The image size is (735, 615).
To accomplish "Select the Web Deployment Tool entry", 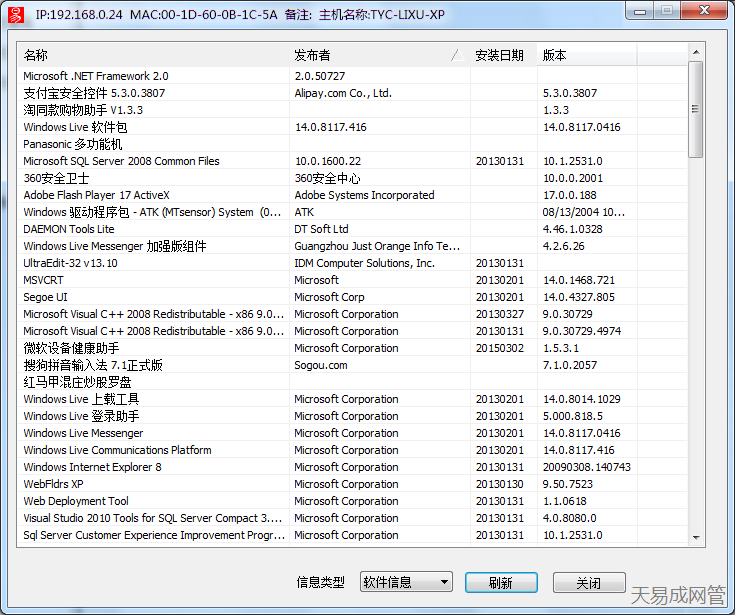I will [76, 501].
